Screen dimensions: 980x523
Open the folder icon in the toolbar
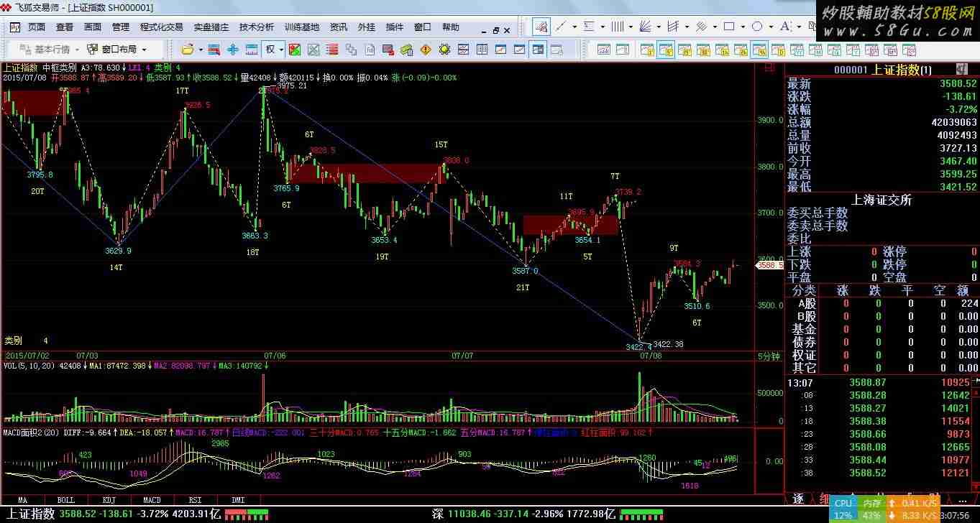pyautogui.click(x=187, y=50)
